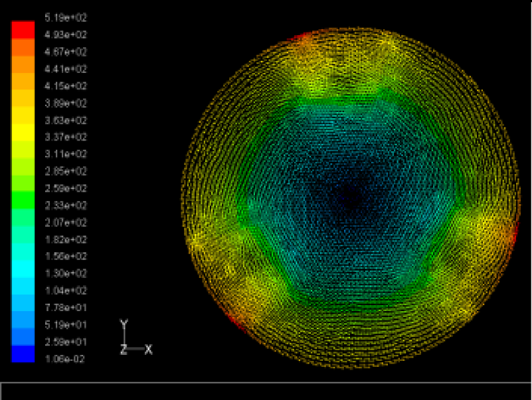
Task: Click the Y axis label on the triad
Action: click(124, 324)
